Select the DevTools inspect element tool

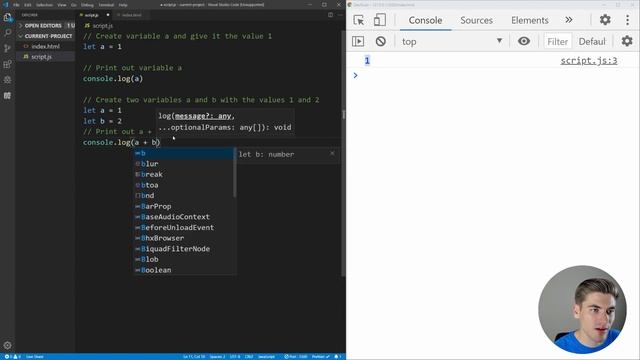coord(359,20)
